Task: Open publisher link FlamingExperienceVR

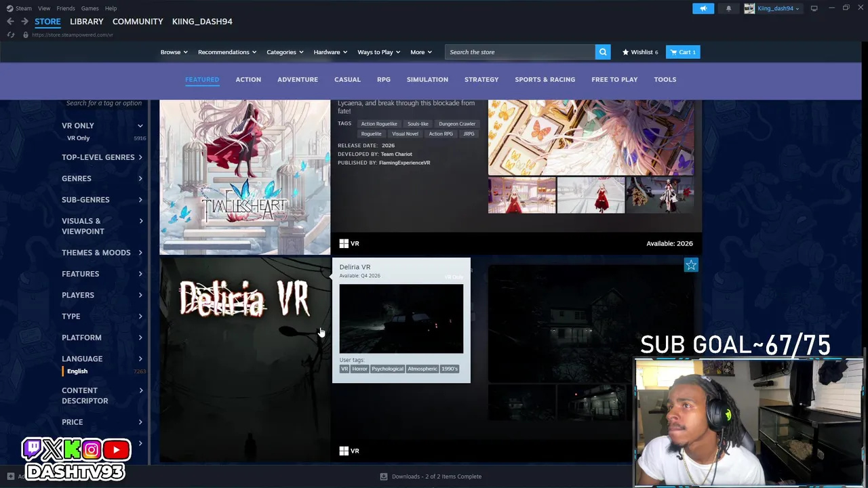Action: 404,163
